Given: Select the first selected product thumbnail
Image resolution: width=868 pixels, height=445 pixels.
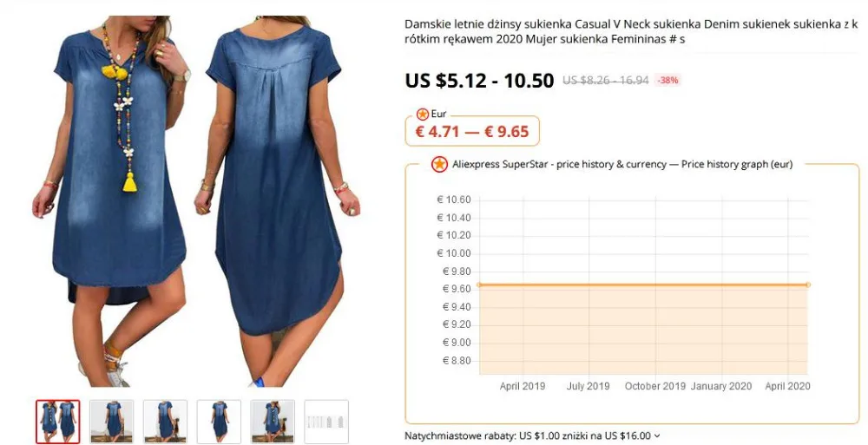Looking at the screenshot, I should click(x=58, y=422).
